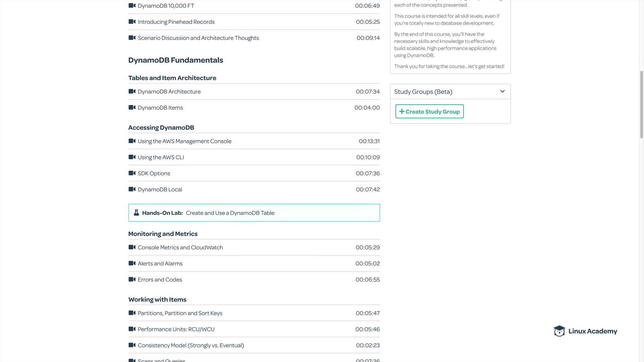Open Console Metrics and CloudWatch lesson

pos(180,248)
